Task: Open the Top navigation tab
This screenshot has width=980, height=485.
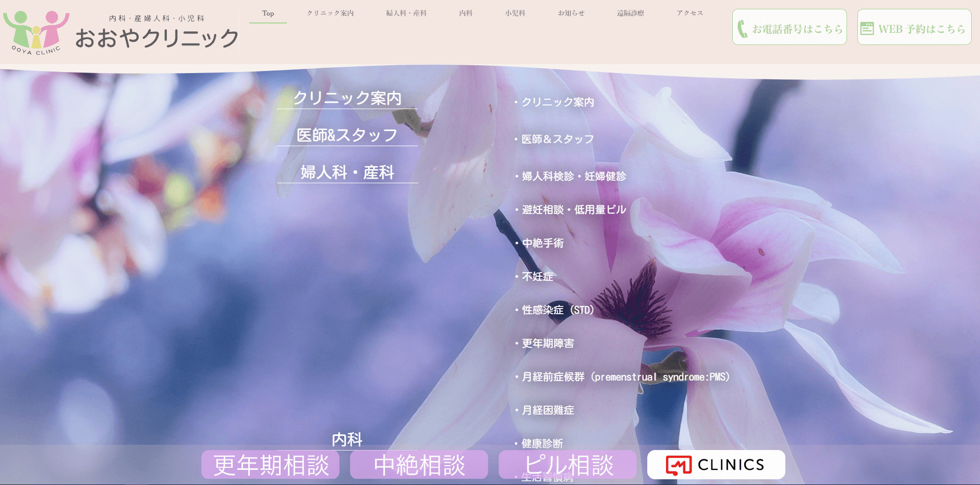Action: 268,14
